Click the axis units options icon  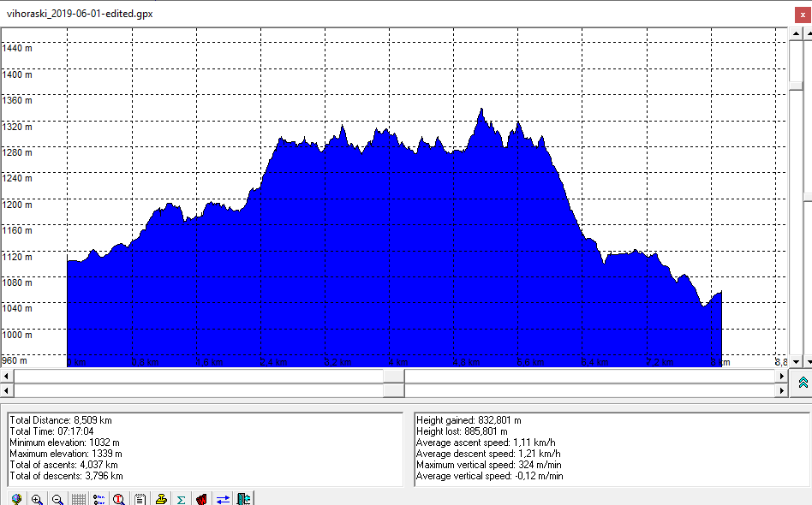(x=99, y=499)
